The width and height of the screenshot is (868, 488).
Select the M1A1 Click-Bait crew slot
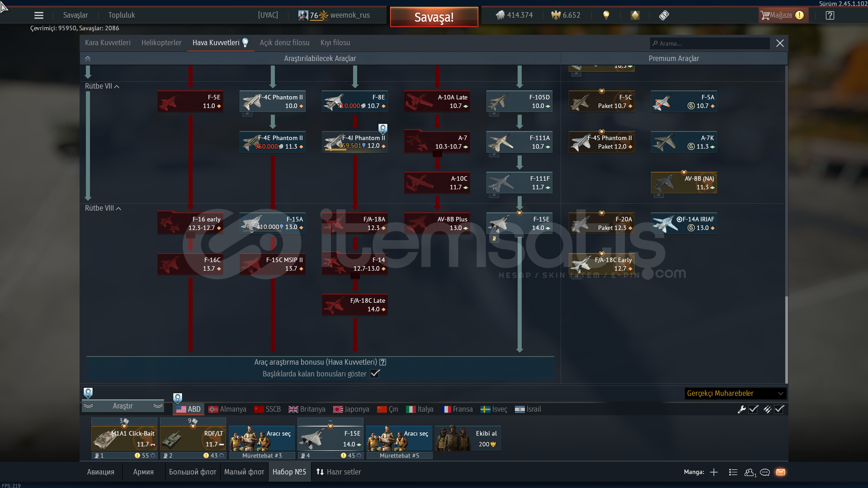tap(124, 438)
